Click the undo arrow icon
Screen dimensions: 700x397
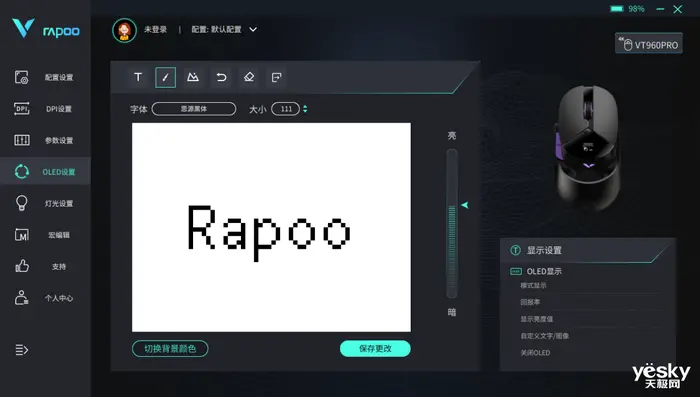coord(221,77)
